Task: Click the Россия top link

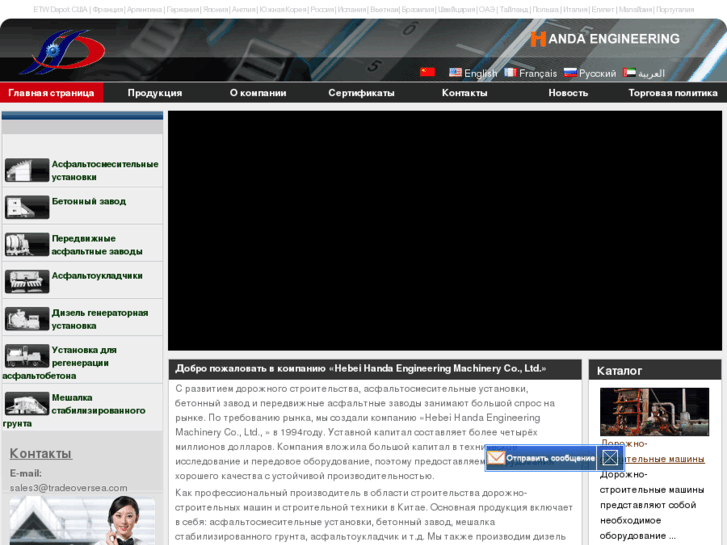Action: (x=322, y=9)
